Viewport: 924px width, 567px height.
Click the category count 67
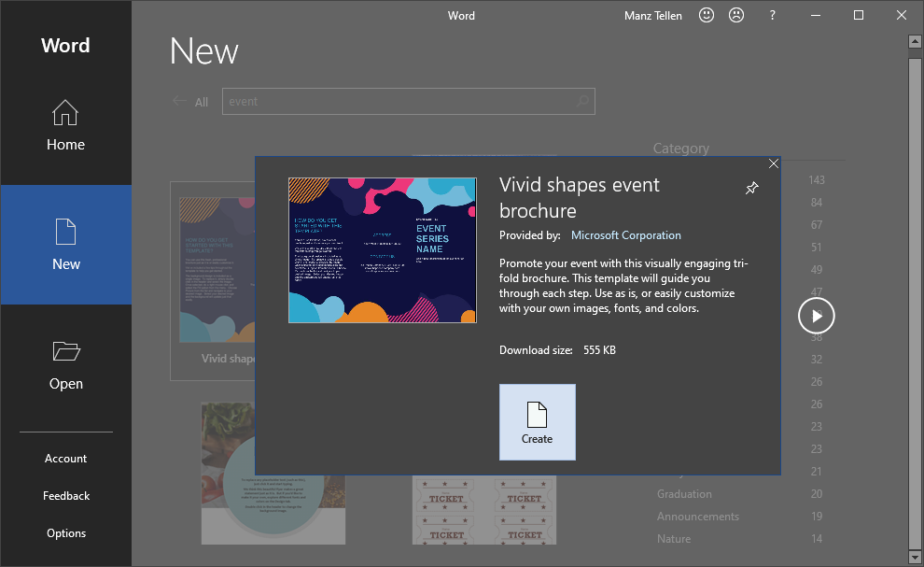(x=816, y=225)
